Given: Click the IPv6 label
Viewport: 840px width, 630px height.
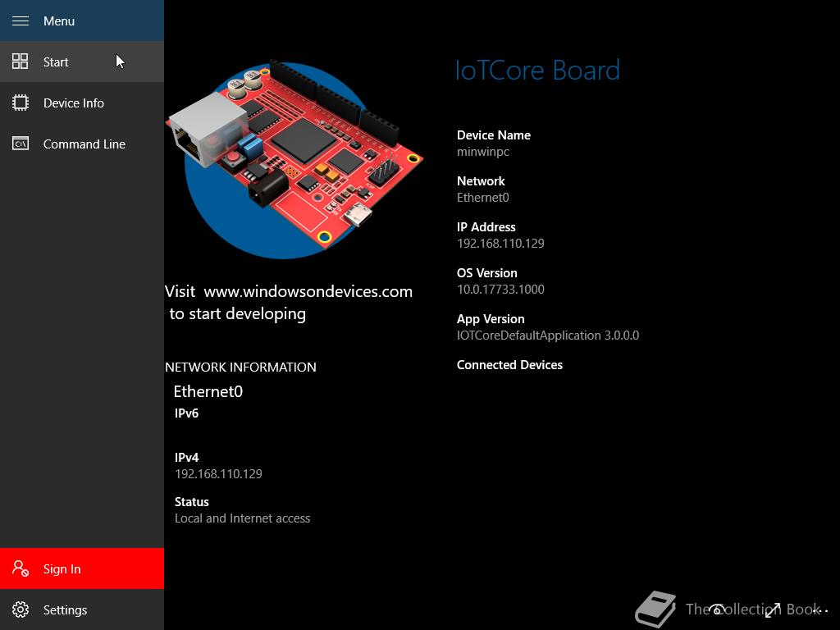Looking at the screenshot, I should coord(186,413).
